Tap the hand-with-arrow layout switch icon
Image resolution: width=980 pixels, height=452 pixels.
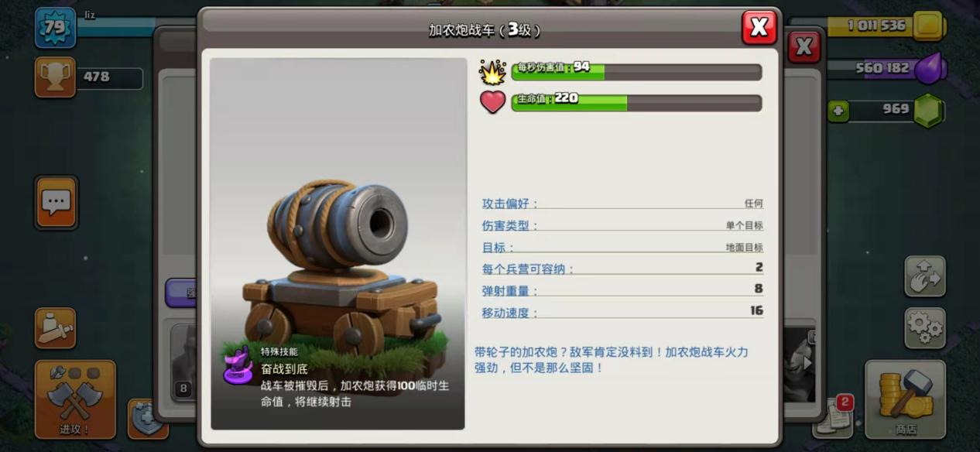[x=925, y=276]
